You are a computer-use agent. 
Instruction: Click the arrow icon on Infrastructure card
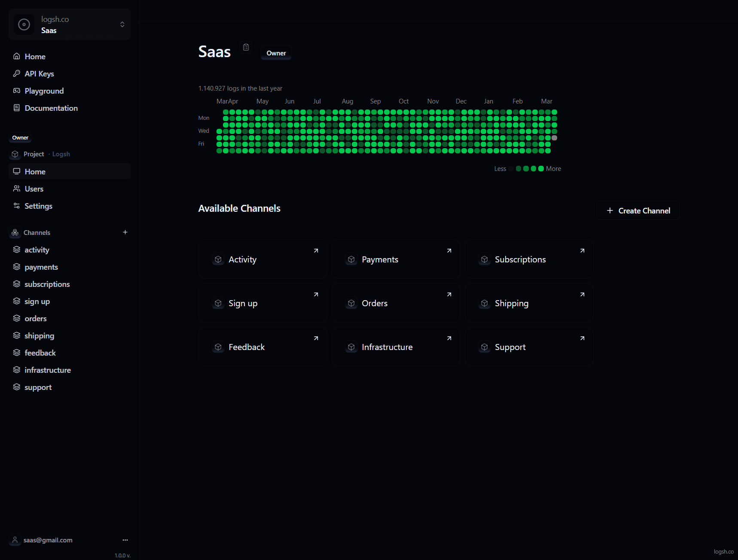[x=449, y=338]
